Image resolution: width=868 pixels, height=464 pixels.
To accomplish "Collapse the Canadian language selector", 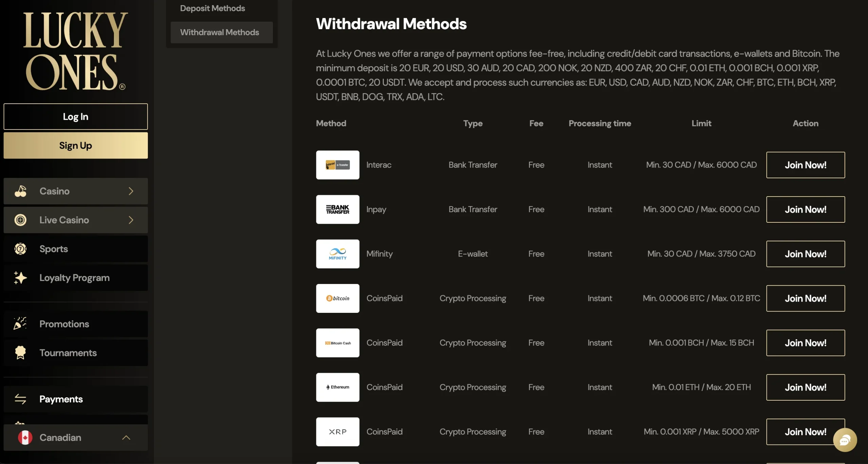I will (x=126, y=437).
